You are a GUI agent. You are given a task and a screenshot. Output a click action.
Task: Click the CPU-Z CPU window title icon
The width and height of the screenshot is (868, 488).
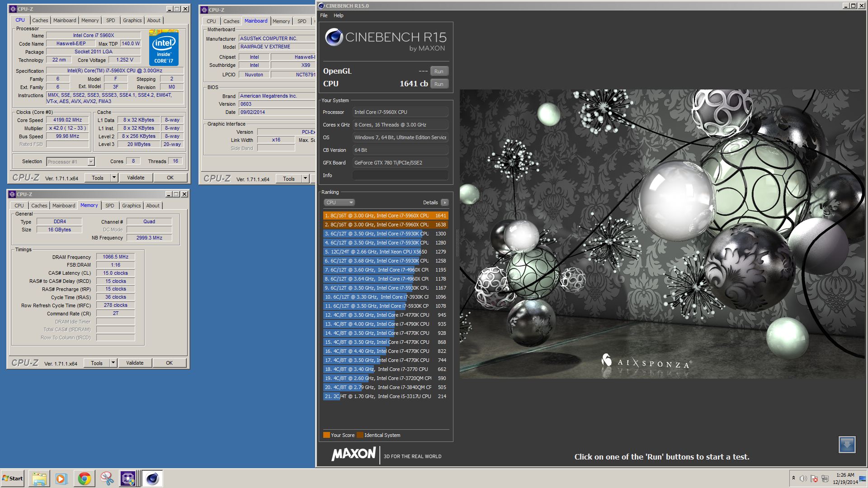[13, 9]
